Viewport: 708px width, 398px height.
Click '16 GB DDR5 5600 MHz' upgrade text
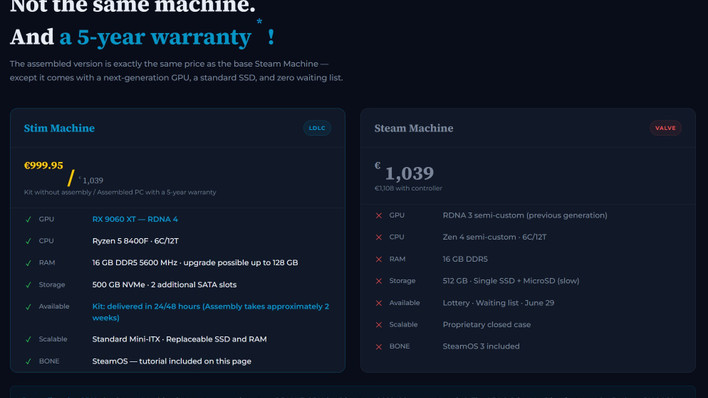click(195, 262)
